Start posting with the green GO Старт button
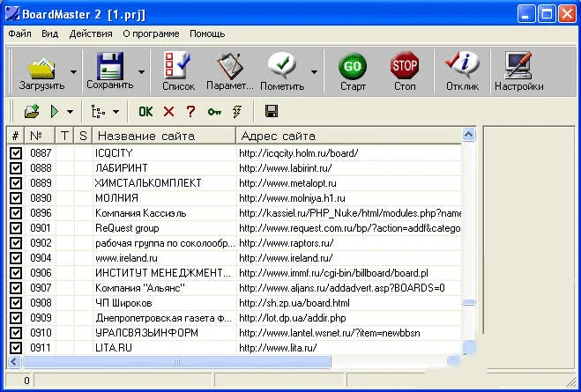The image size is (581, 392). [353, 66]
